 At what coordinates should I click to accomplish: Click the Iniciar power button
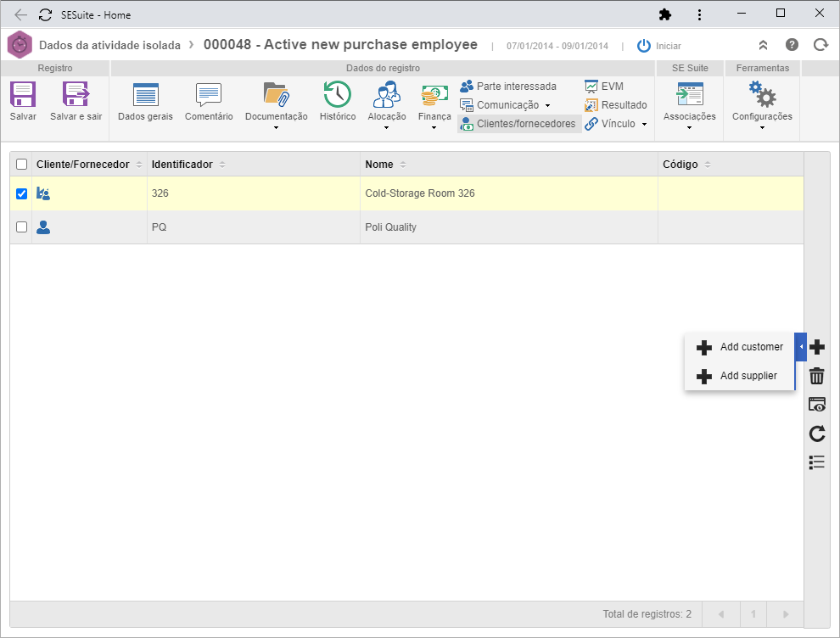659,46
